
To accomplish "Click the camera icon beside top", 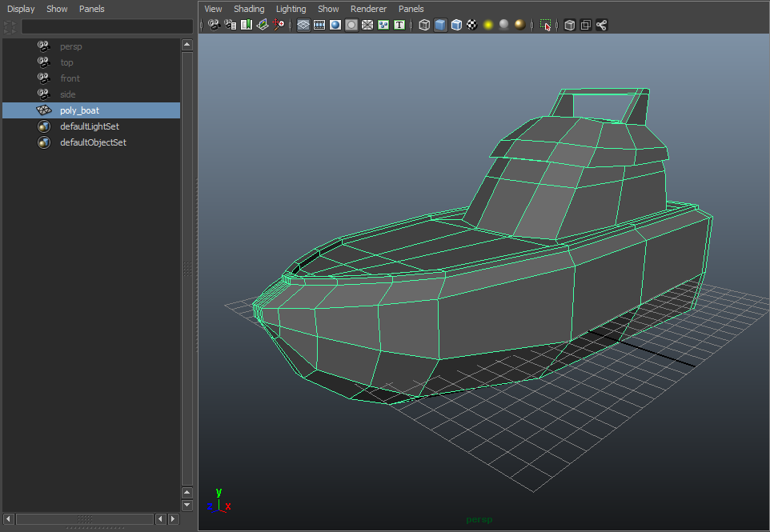I will [x=44, y=62].
